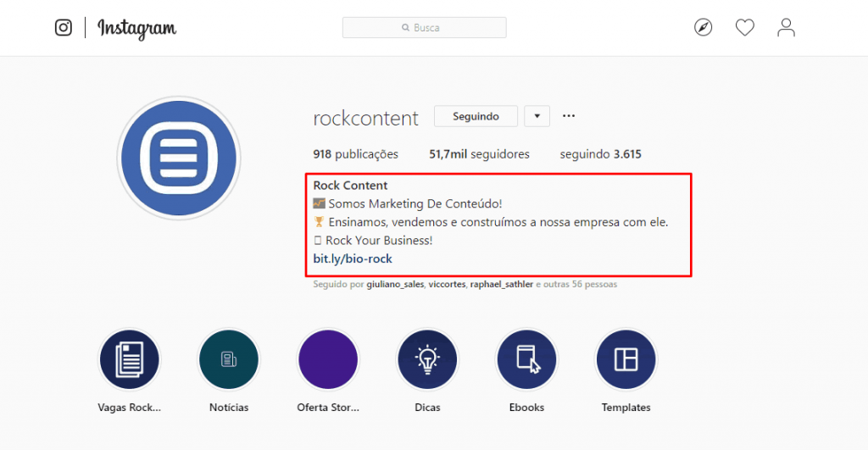Go to your profile person icon
The image size is (868, 450).
(786, 27)
